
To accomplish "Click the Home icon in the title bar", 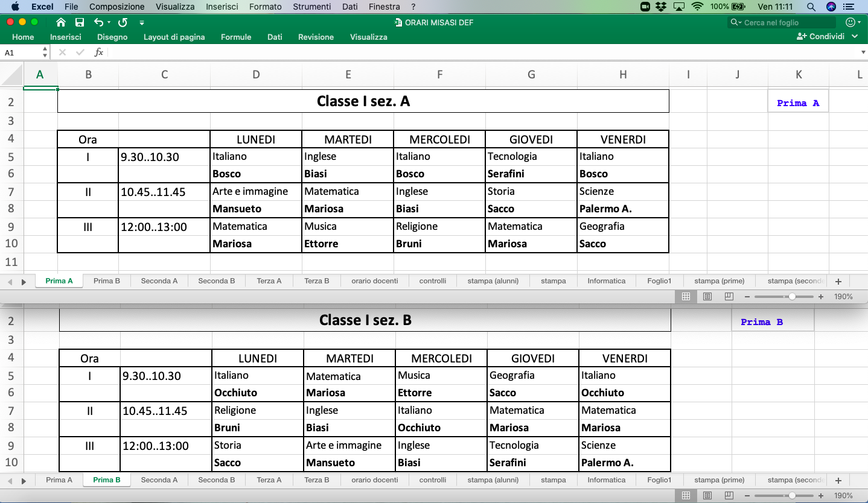I will tap(60, 22).
